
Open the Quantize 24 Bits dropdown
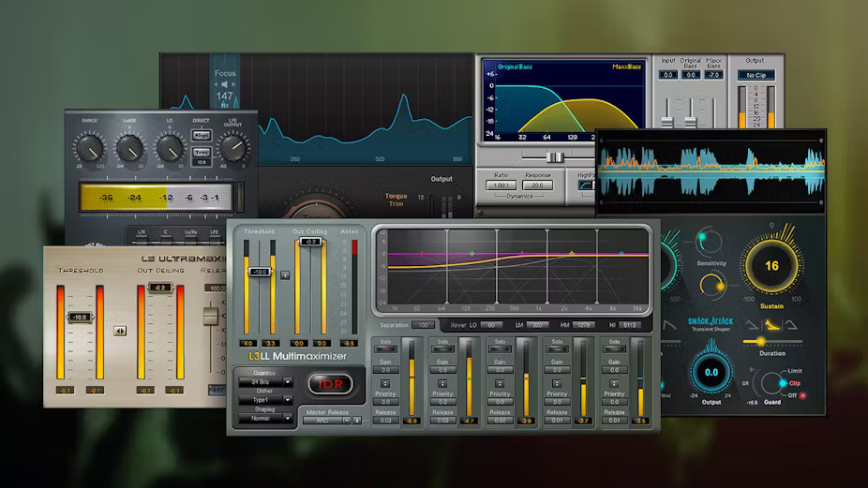[x=264, y=382]
